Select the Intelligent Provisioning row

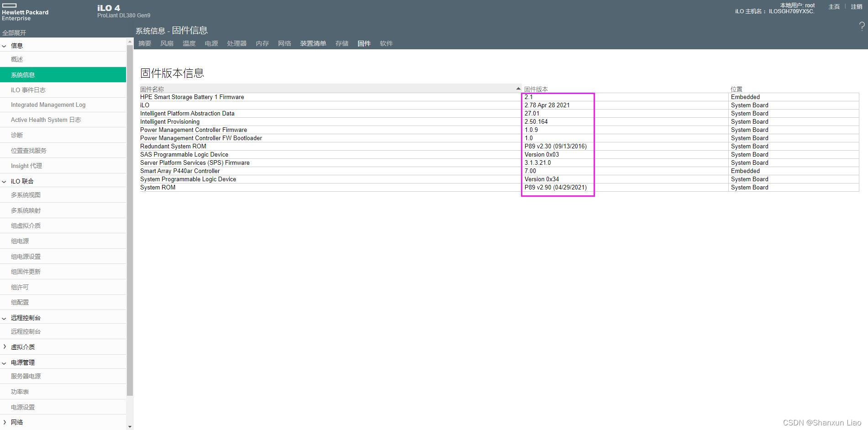[500, 122]
